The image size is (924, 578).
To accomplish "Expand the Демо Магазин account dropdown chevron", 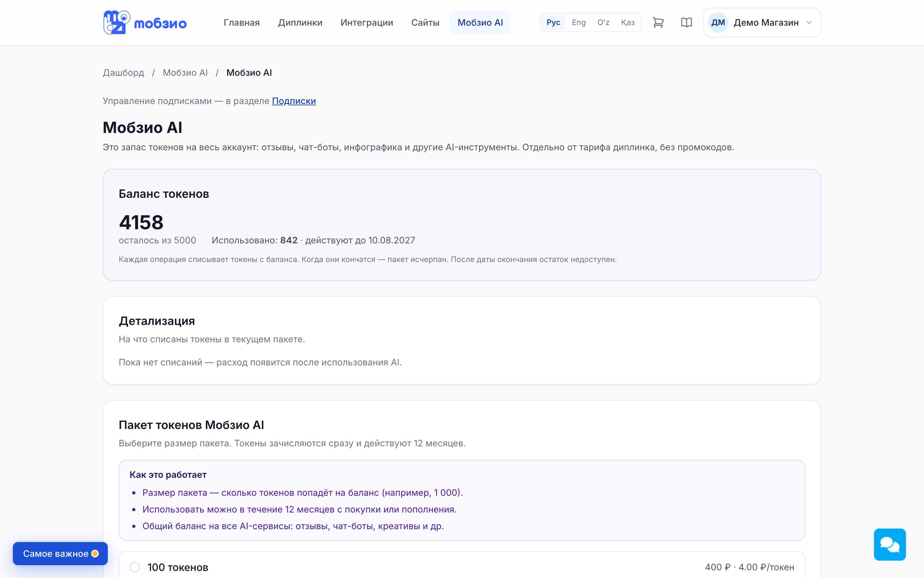I will point(809,22).
